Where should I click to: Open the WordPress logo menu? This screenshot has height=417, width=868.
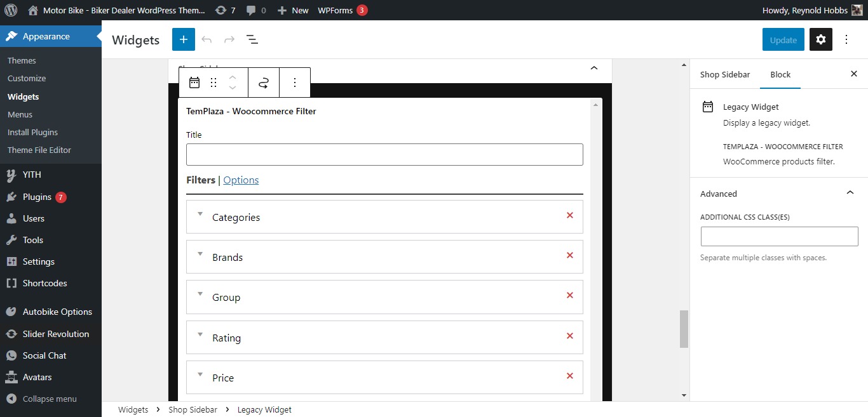tap(11, 10)
